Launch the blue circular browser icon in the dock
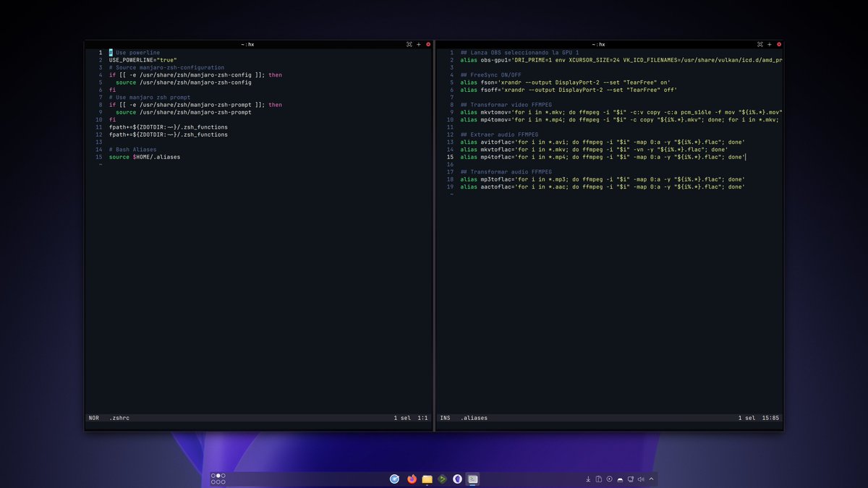This screenshot has width=868, height=488. (394, 479)
